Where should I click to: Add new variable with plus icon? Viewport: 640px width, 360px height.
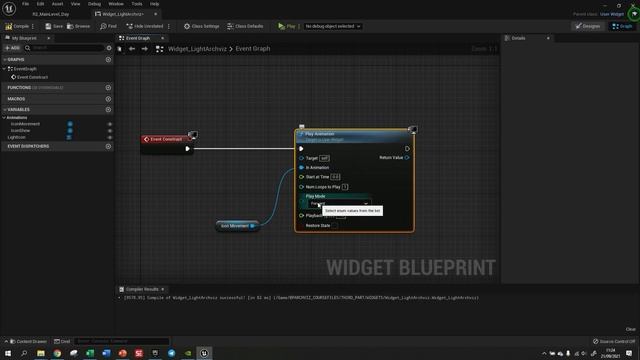click(x=108, y=109)
